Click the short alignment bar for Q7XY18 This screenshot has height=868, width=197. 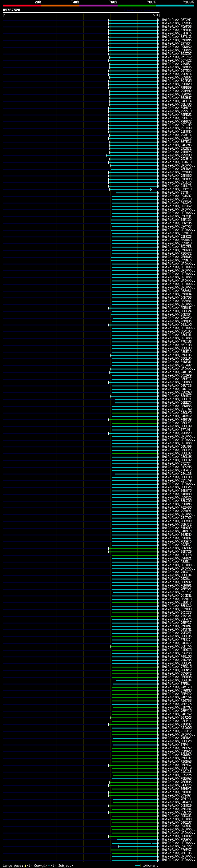tap(130, 189)
